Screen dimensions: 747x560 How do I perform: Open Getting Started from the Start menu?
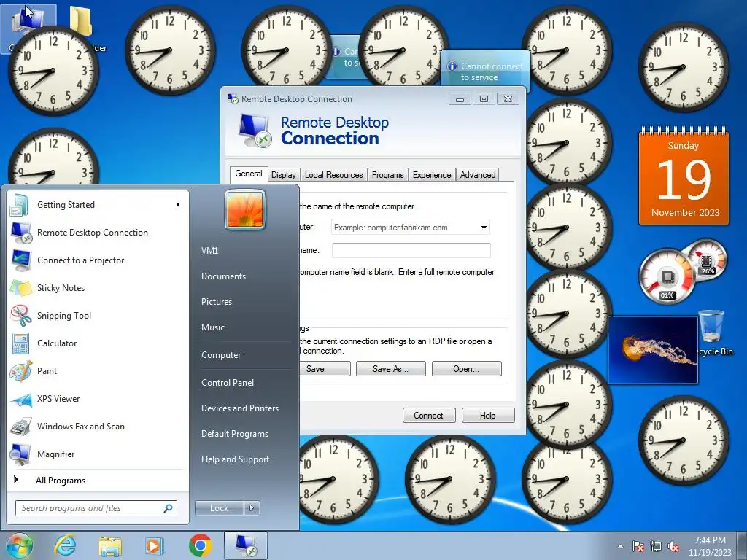tap(97, 205)
